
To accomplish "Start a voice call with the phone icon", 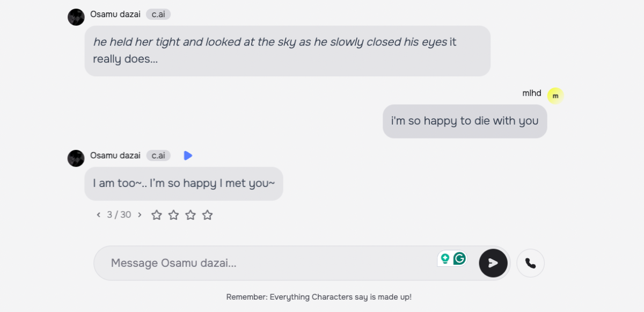I will pos(530,263).
